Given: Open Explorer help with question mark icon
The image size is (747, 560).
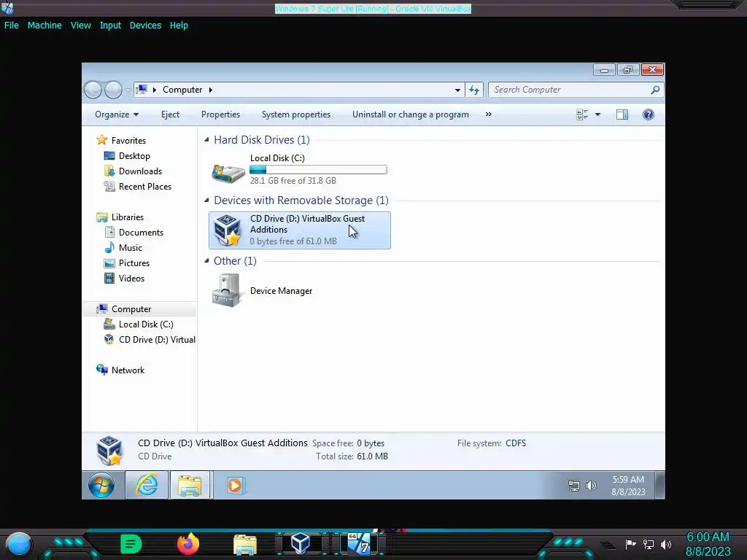Looking at the screenshot, I should pyautogui.click(x=648, y=114).
